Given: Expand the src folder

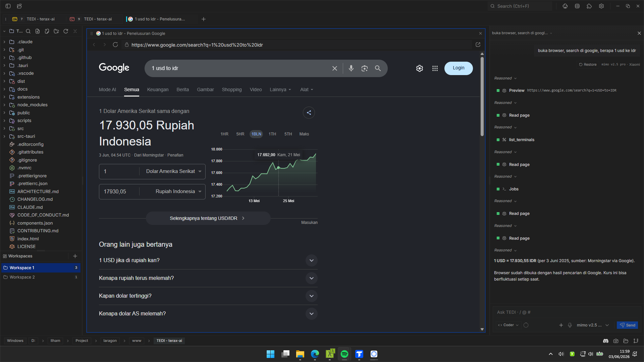Looking at the screenshot, I should pyautogui.click(x=4, y=129).
